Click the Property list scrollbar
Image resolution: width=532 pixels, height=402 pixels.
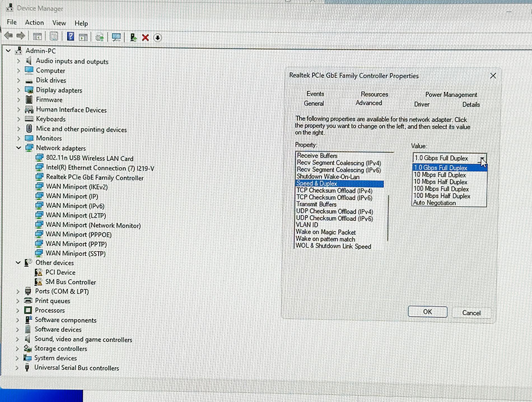[388, 218]
